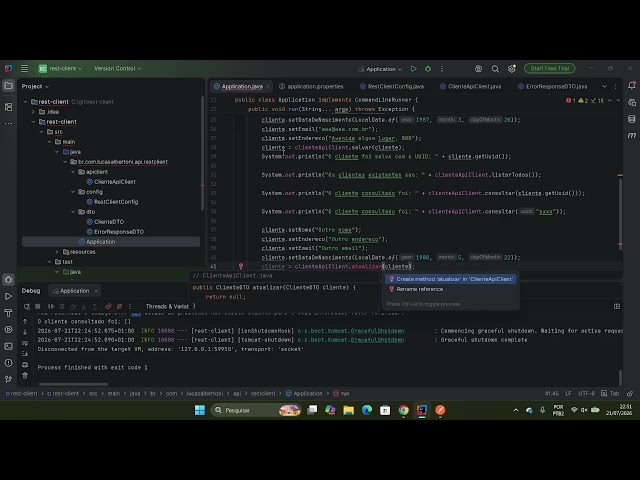Image resolution: width=640 pixels, height=480 pixels.
Task: Close the Application.java tab
Action: 268,87
